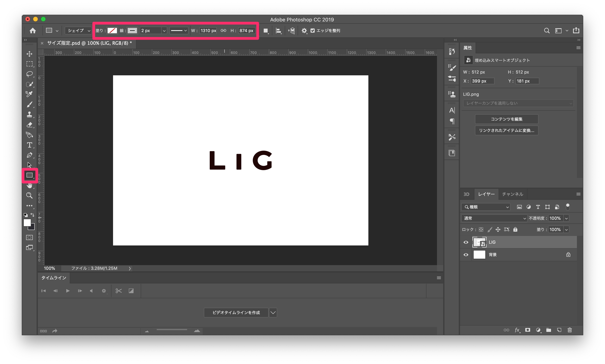The width and height of the screenshot is (605, 364).
Task: Create a new group folder icon
Action: pos(548,330)
